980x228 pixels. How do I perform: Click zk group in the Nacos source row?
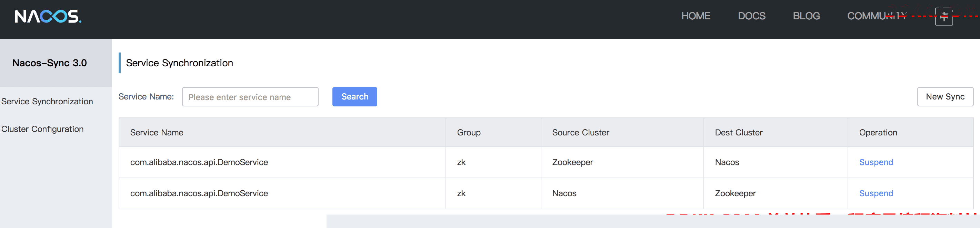[461, 194]
